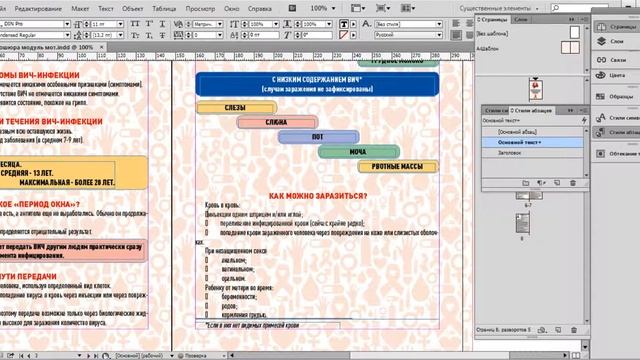Click the Subscript formatting icon
Image resolution: width=640 pixels, height=360 pixels.
click(x=149, y=35)
